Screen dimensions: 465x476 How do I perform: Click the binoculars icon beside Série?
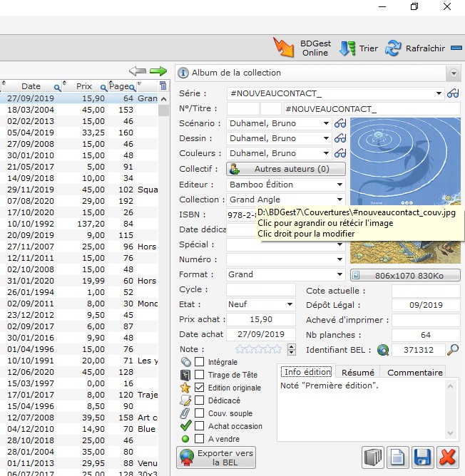453,93
